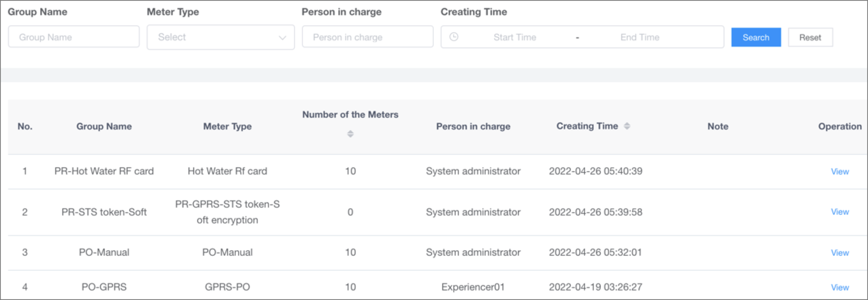Open the Meter Type dropdown chevron
This screenshot has height=300, width=868.
pyautogui.click(x=282, y=37)
